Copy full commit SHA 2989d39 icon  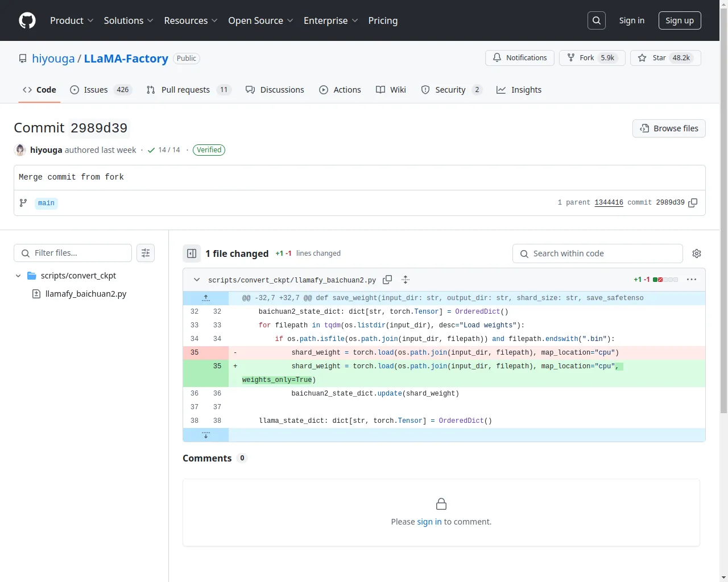tap(693, 203)
